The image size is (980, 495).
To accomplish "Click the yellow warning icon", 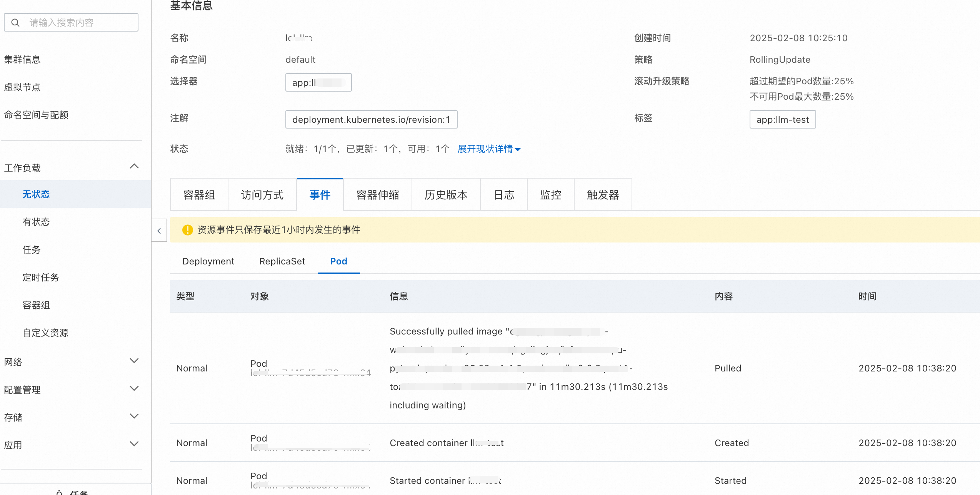I will (187, 230).
